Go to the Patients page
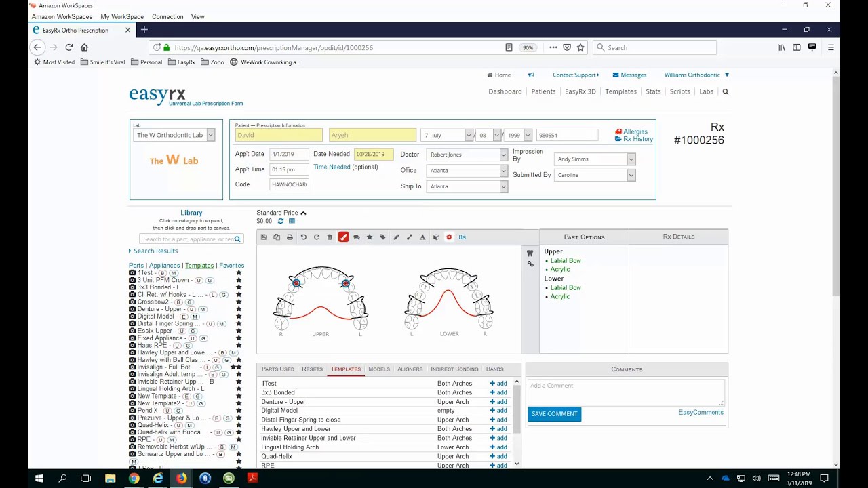 click(x=543, y=91)
